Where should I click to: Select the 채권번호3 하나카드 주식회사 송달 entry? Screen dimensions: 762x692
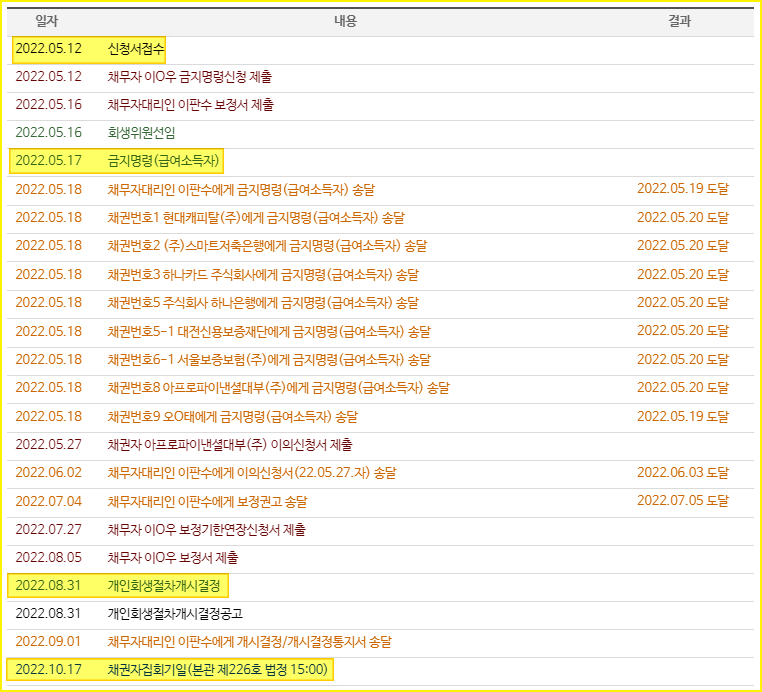pyautogui.click(x=263, y=275)
